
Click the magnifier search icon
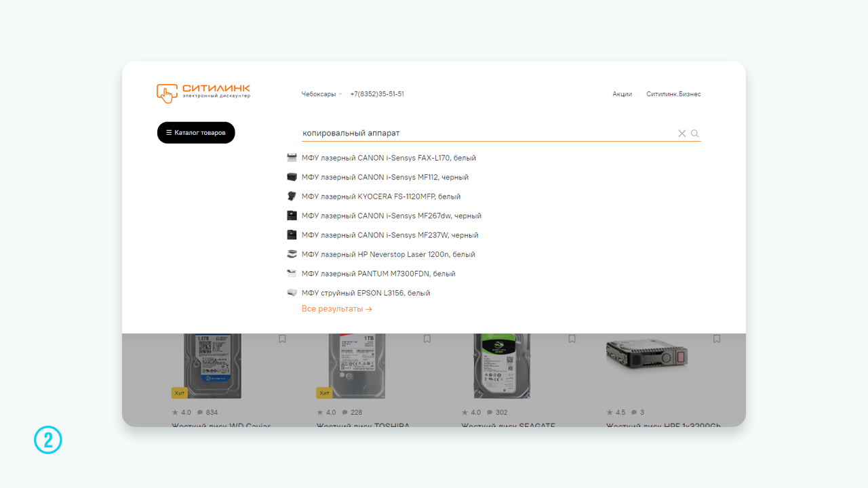click(x=695, y=134)
